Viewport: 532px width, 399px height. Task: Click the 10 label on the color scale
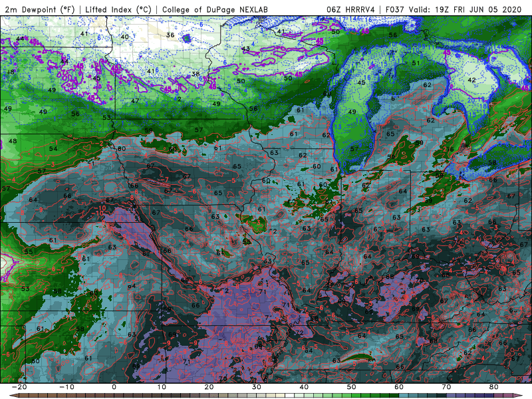(x=162, y=387)
